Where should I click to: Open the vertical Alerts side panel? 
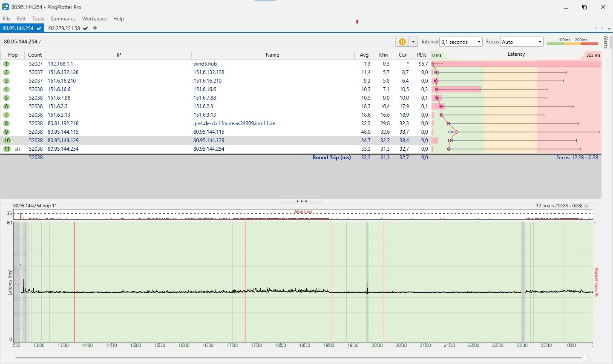coord(606,42)
